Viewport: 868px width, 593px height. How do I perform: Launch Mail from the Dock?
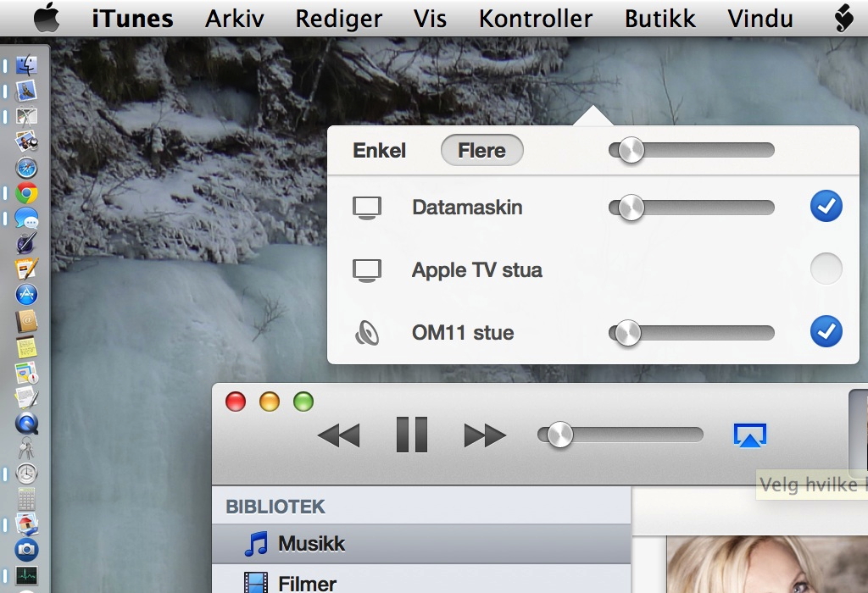(26, 91)
